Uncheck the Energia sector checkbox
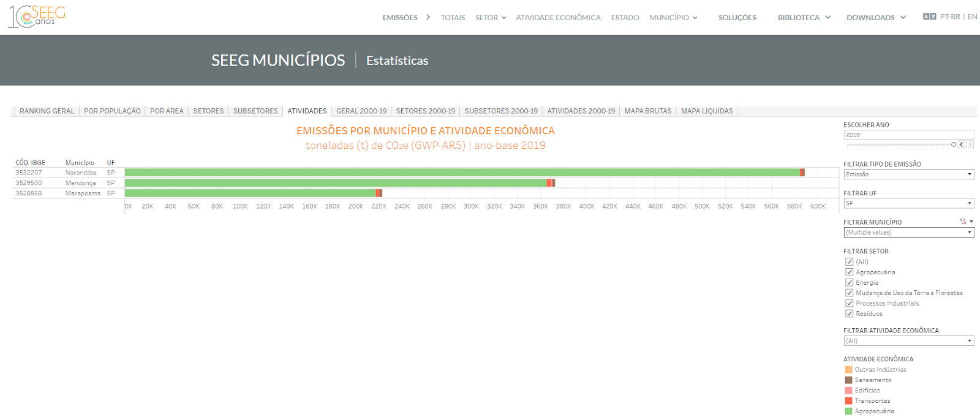This screenshot has height=420, width=980. click(850, 282)
